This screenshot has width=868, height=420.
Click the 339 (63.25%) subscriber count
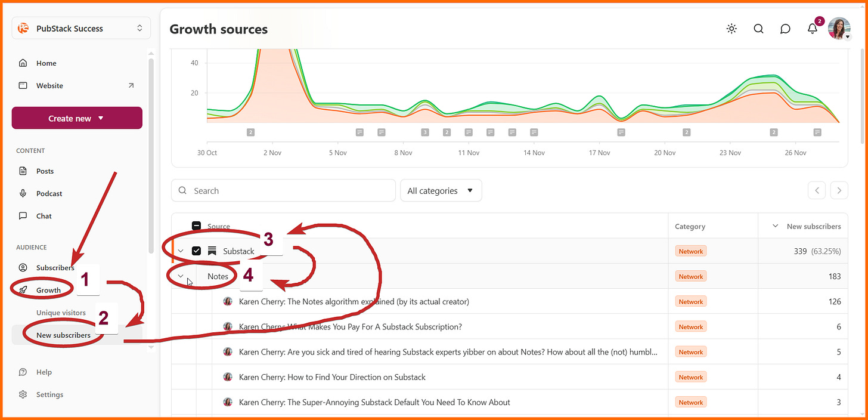(817, 251)
